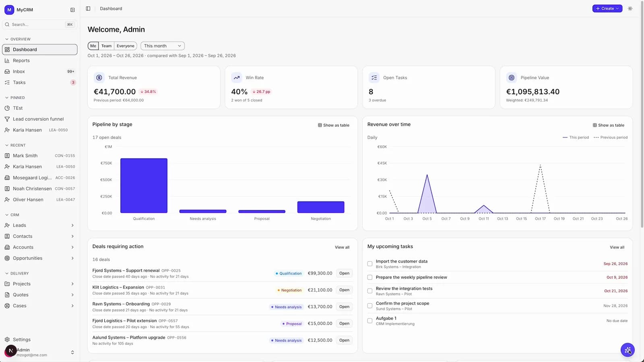Click the Qualification bar in pipeline chart
Image resolution: width=644 pixels, height=362 pixels.
(144, 186)
